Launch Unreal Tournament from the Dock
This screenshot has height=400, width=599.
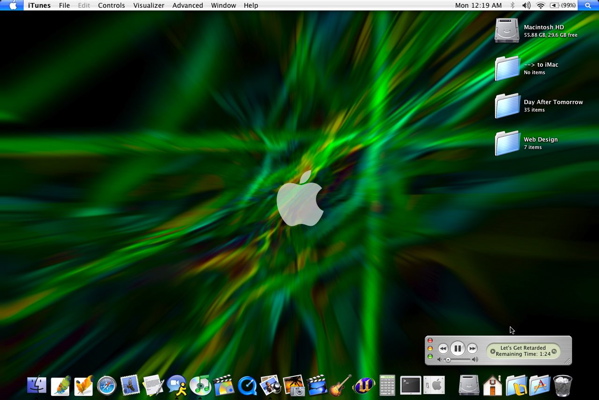click(363, 385)
